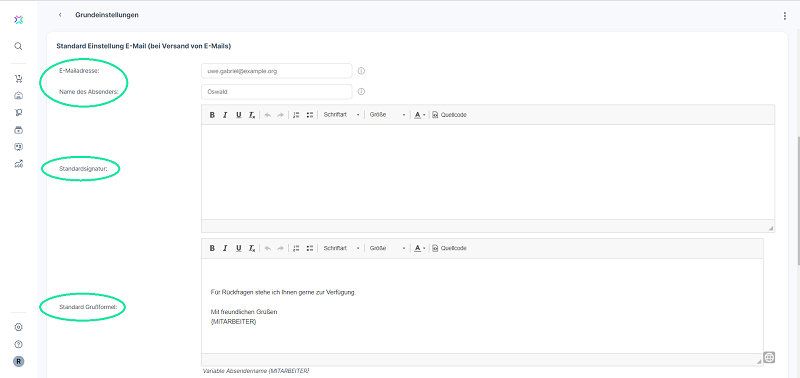Remove formatting in the Standardsignatur editor
The image size is (800, 378).
tap(252, 115)
